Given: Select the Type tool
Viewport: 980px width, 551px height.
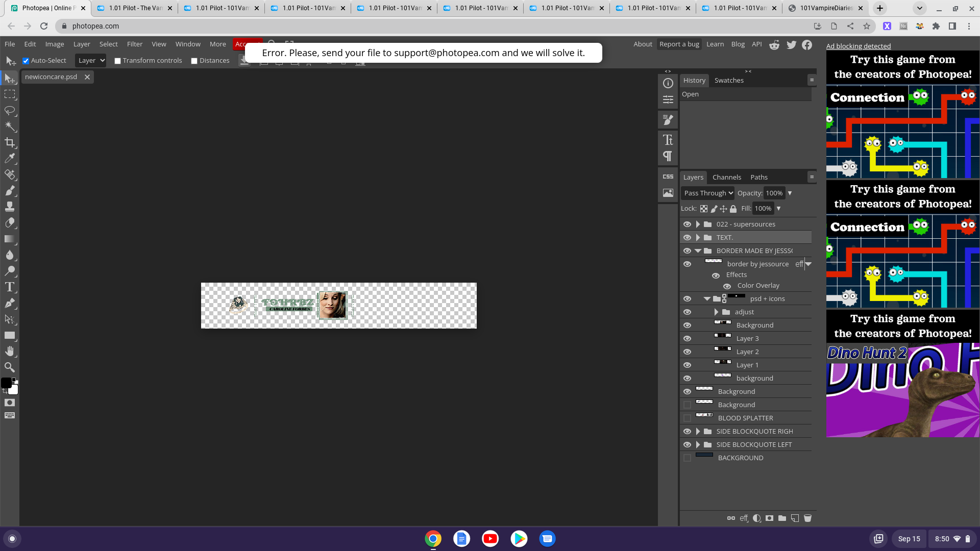Looking at the screenshot, I should tap(10, 287).
